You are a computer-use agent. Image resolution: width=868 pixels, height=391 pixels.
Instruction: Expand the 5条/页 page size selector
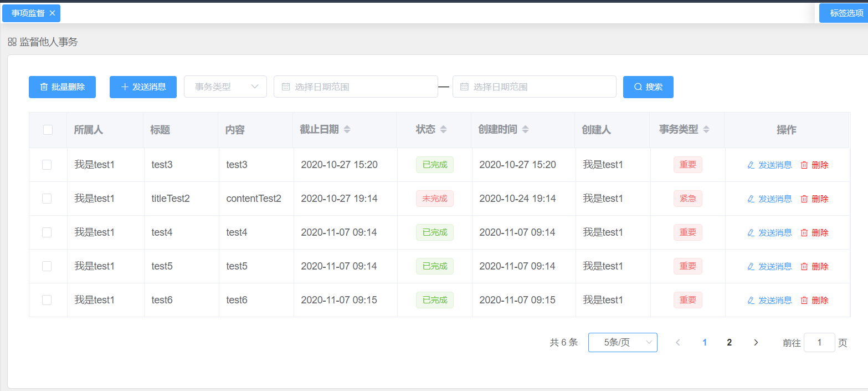(623, 342)
